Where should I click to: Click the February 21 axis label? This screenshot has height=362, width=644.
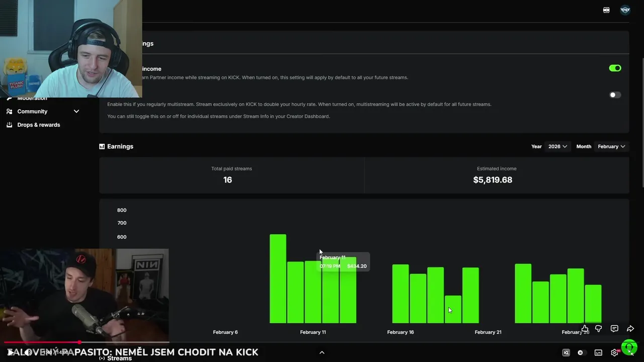488,332
